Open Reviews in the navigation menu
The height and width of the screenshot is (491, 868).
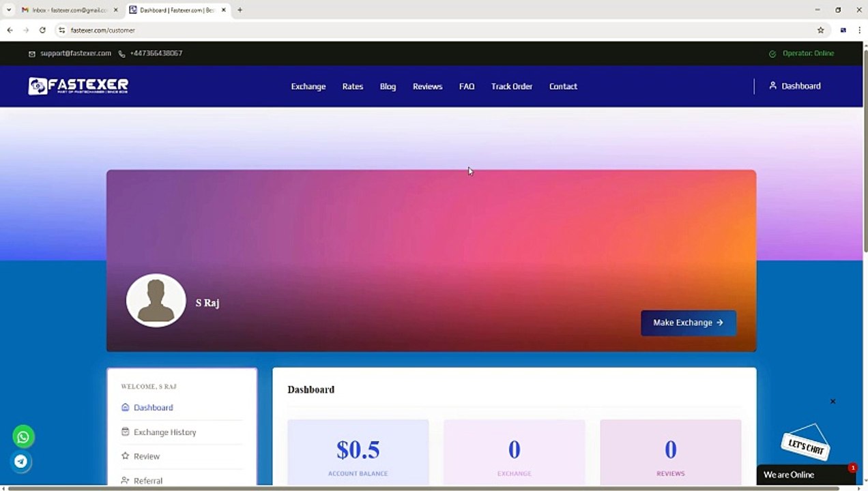click(x=428, y=87)
